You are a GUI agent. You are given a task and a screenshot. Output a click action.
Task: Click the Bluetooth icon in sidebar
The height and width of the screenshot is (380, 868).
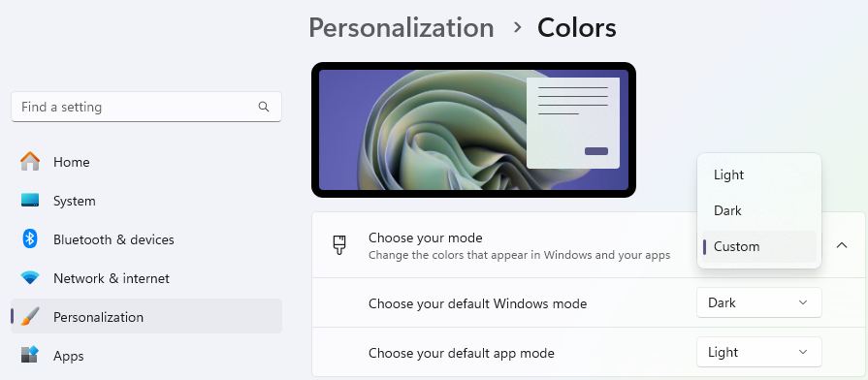pos(30,238)
